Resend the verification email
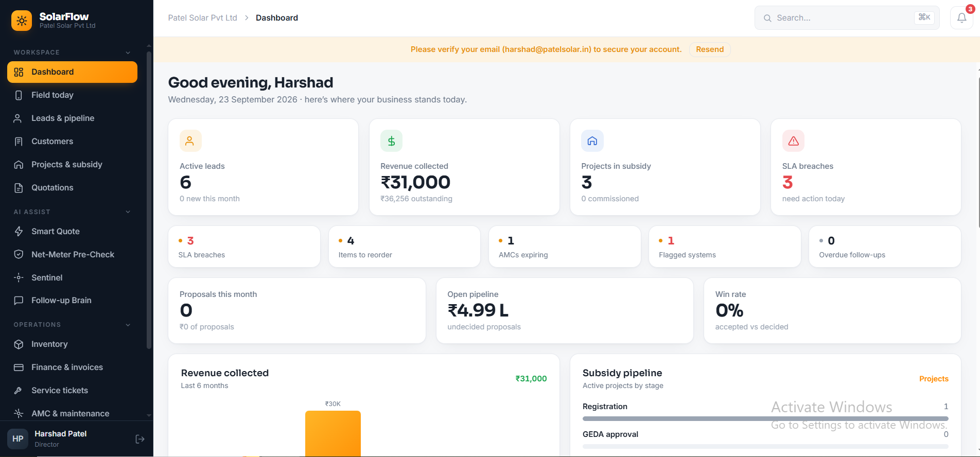 click(x=710, y=49)
